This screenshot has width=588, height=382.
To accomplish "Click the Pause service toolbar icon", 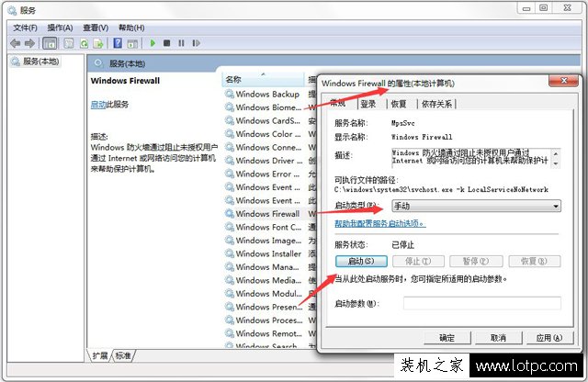I will [181, 43].
